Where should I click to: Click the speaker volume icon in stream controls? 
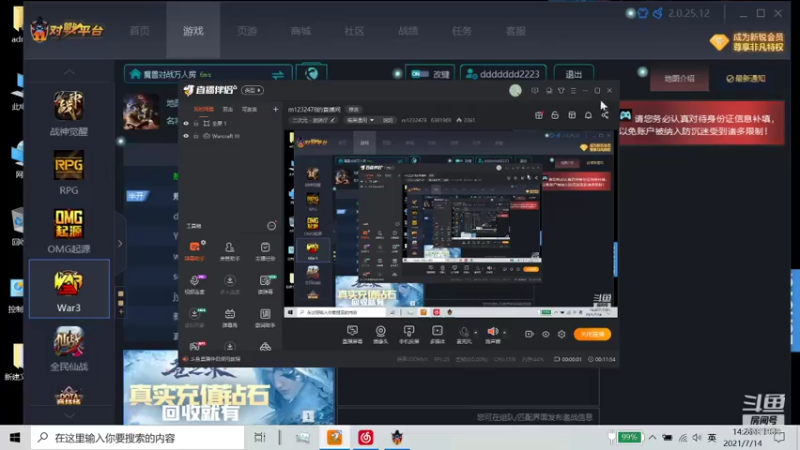(492, 333)
